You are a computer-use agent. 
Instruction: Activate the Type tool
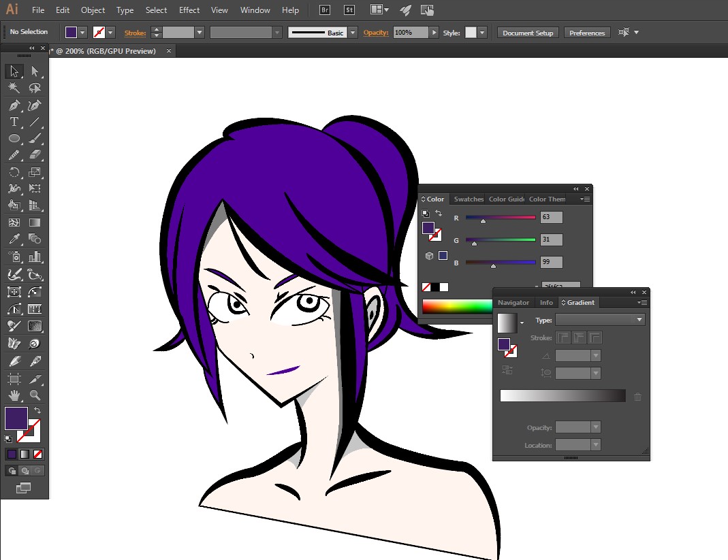tap(14, 122)
